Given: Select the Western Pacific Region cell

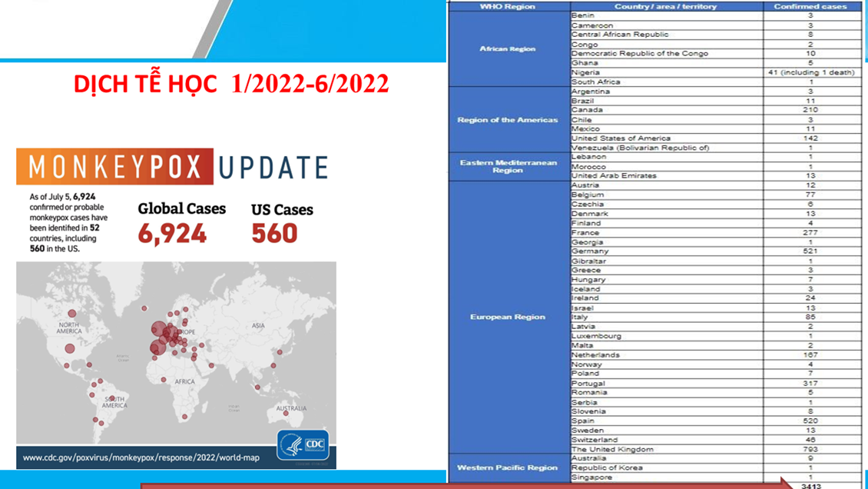Looking at the screenshot, I should click(x=507, y=467).
